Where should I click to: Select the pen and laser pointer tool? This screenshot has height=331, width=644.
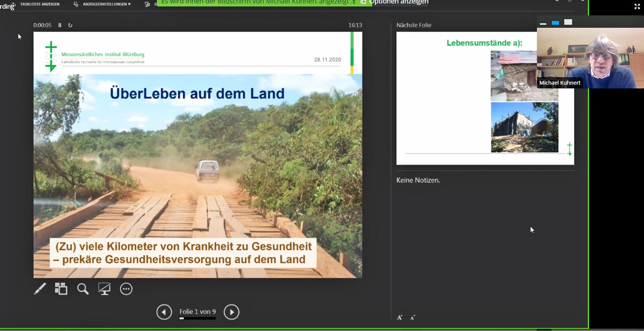click(x=40, y=289)
